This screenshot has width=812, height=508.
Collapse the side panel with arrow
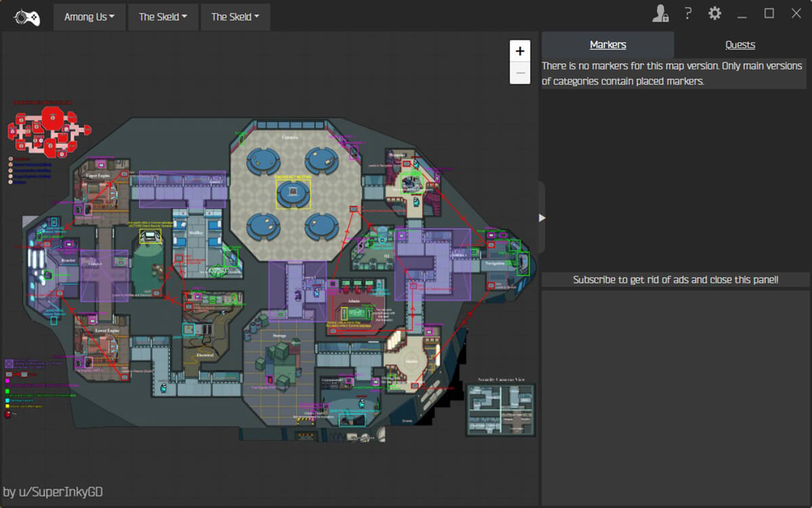pyautogui.click(x=541, y=217)
